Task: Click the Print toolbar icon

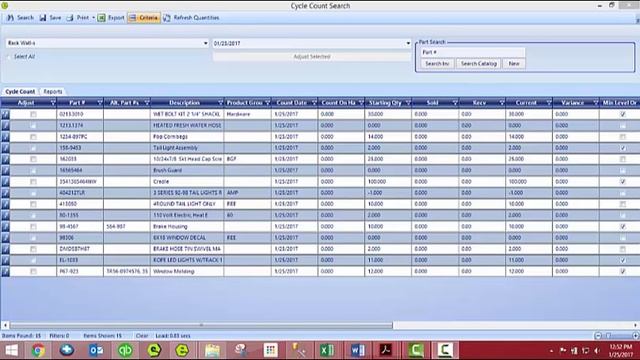Action: pyautogui.click(x=70, y=18)
